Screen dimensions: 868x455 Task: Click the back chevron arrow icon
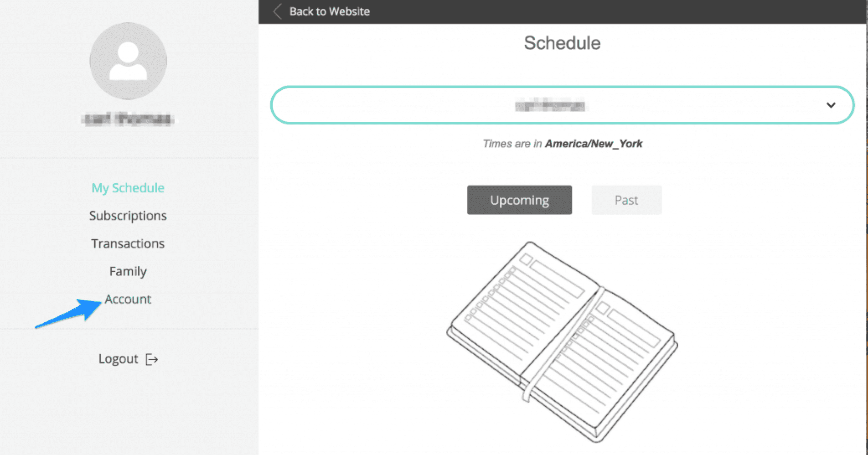coord(277,11)
